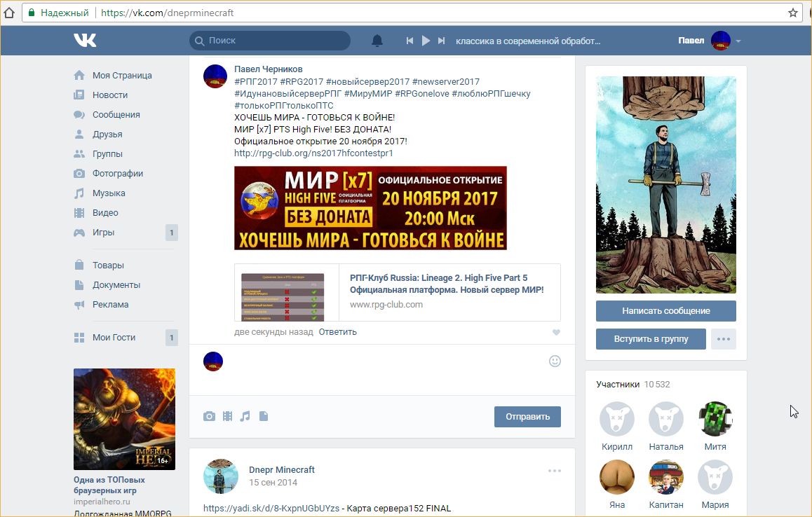Go to Моя Страница
812x517 pixels.
pos(122,75)
